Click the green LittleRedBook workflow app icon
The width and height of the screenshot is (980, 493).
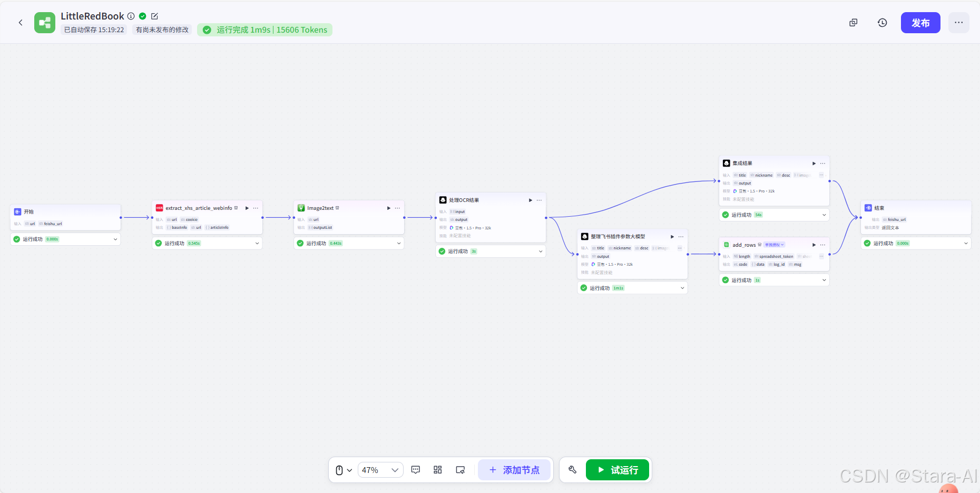pyautogui.click(x=45, y=23)
